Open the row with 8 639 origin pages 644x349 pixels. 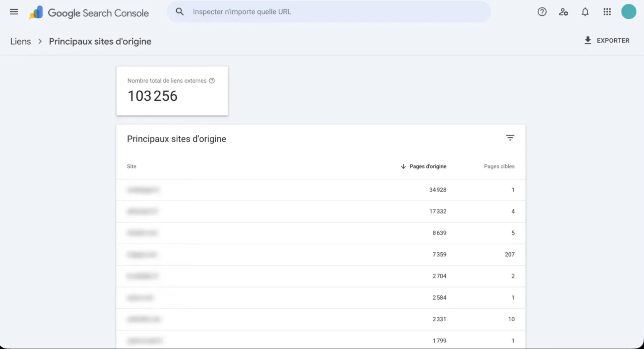(x=321, y=233)
